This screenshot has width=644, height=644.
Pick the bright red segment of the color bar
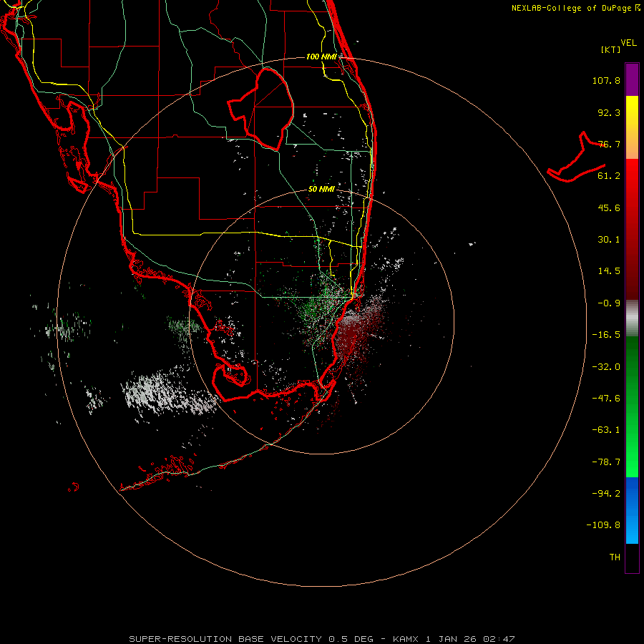click(x=632, y=177)
